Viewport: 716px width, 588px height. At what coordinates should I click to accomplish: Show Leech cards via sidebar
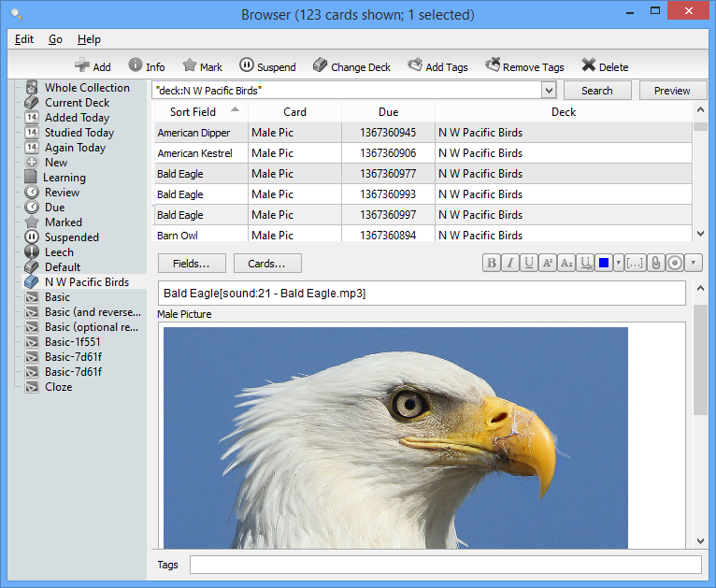tap(49, 252)
